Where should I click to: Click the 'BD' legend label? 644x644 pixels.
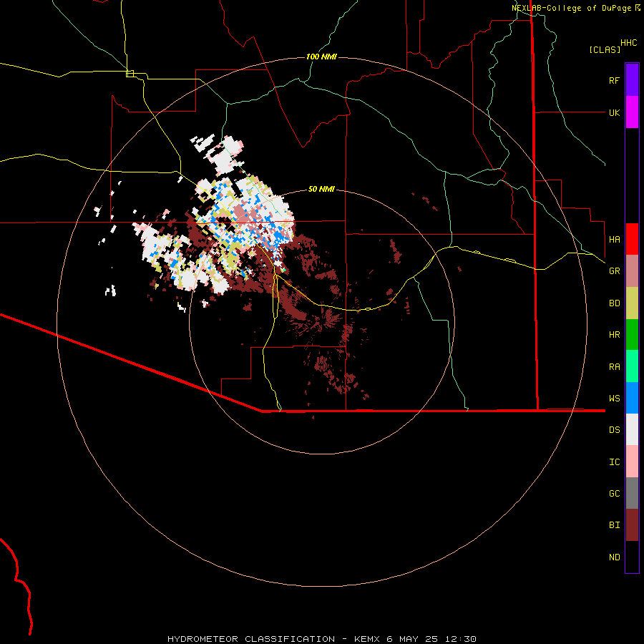(x=614, y=303)
